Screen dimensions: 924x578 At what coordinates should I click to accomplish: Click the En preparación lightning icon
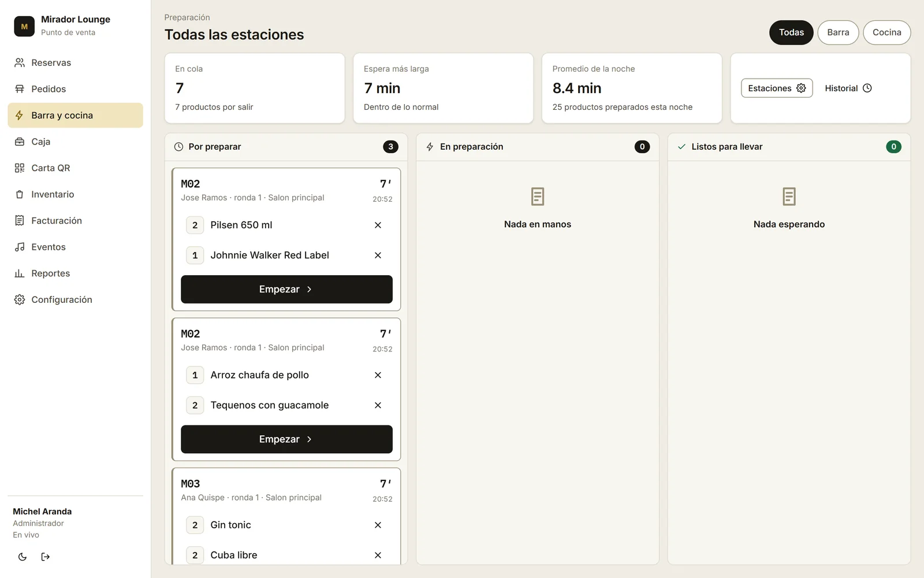(x=430, y=147)
